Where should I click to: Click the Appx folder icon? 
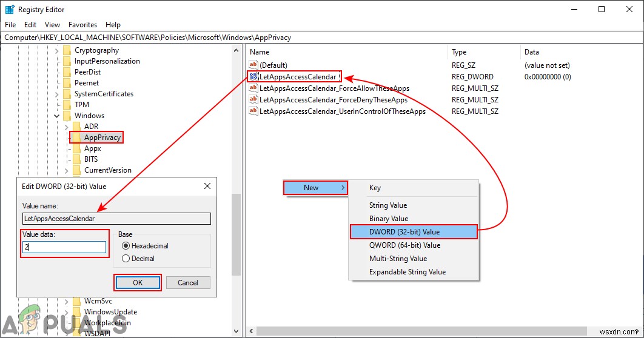pos(77,148)
